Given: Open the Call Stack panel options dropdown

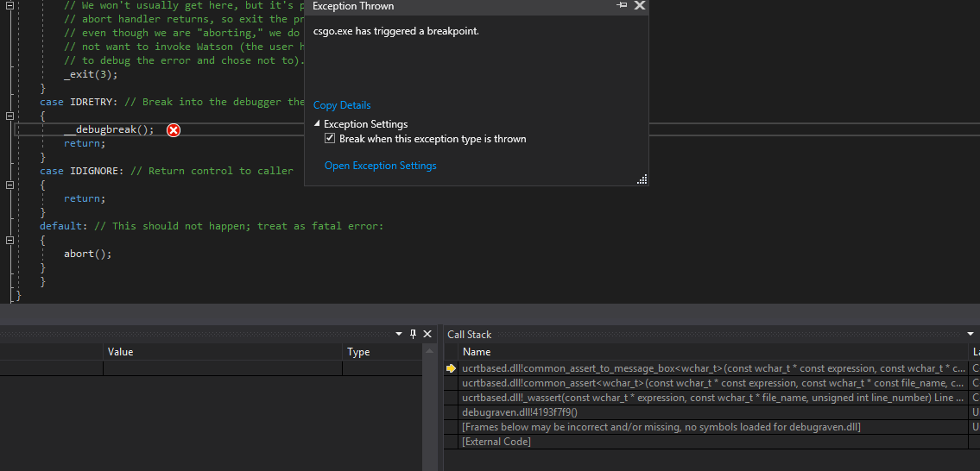Looking at the screenshot, I should (971, 334).
